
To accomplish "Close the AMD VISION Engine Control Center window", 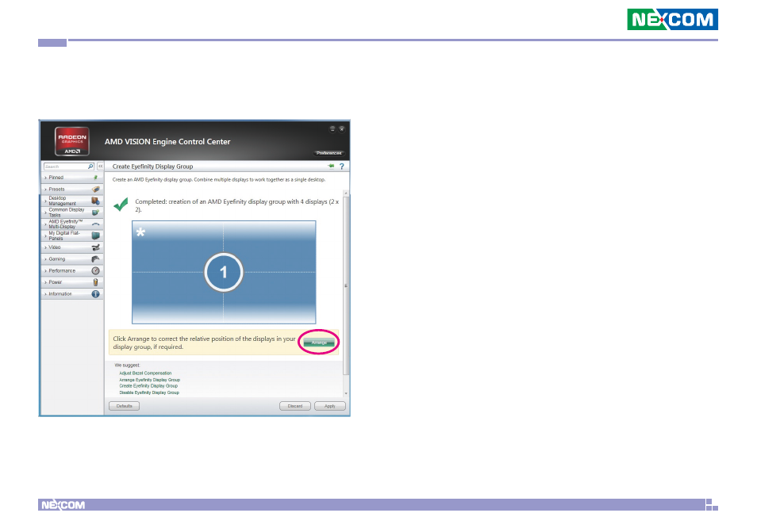I will [x=341, y=128].
